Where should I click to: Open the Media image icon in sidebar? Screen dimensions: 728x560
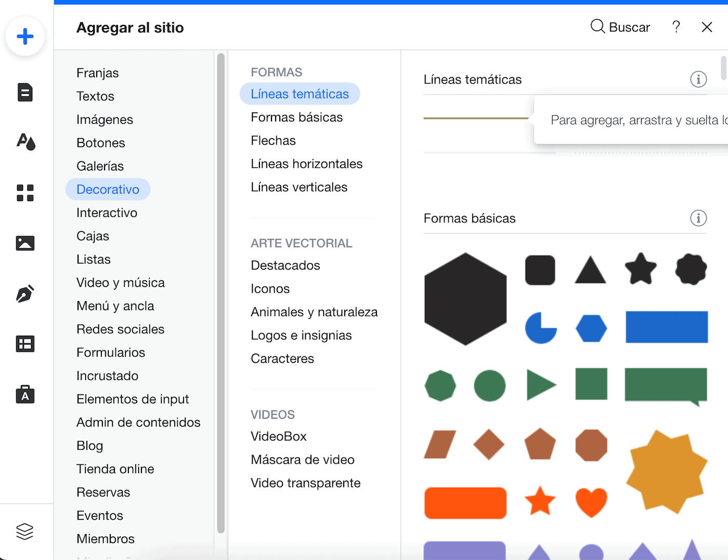[25, 243]
